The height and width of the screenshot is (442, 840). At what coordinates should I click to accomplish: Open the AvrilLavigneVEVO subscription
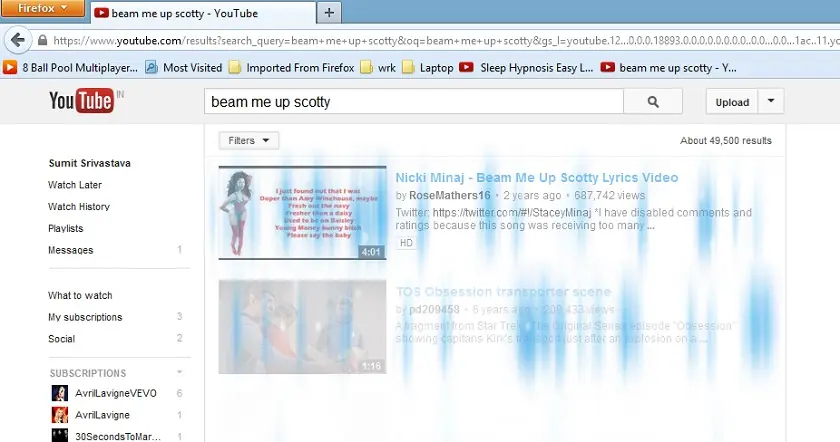pyautogui.click(x=116, y=393)
